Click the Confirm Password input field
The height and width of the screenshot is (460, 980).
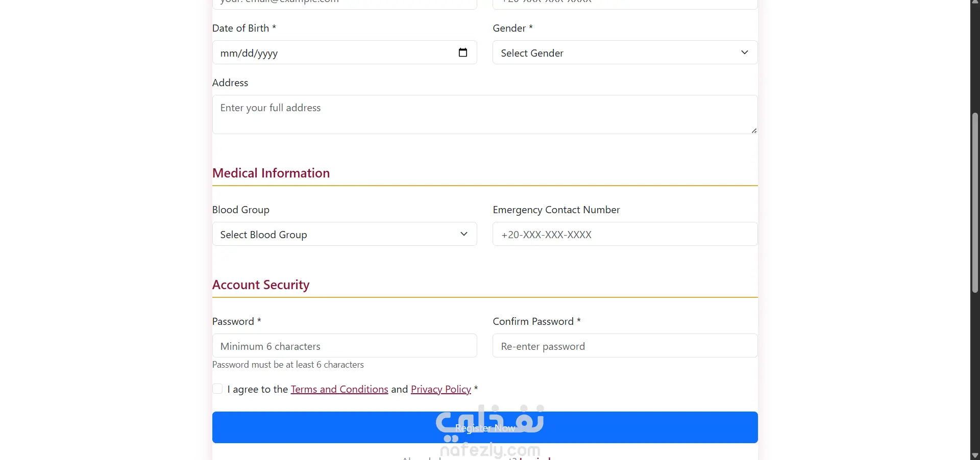tap(625, 346)
